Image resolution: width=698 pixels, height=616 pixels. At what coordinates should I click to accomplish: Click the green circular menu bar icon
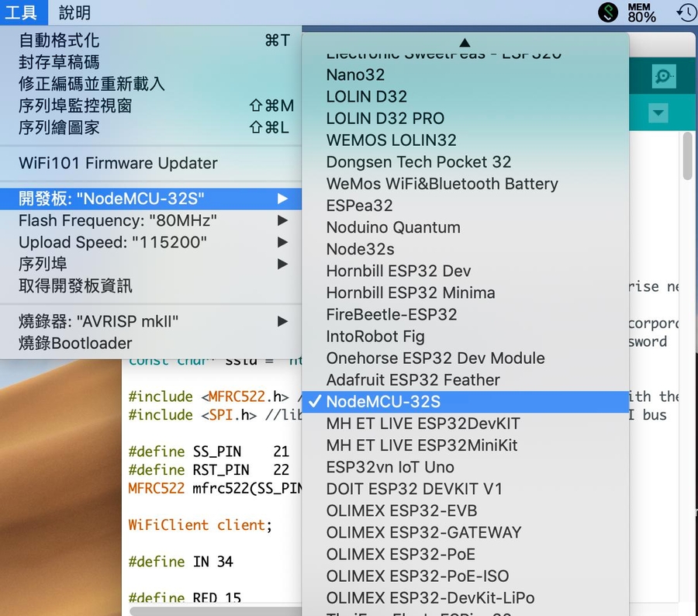[x=609, y=12]
